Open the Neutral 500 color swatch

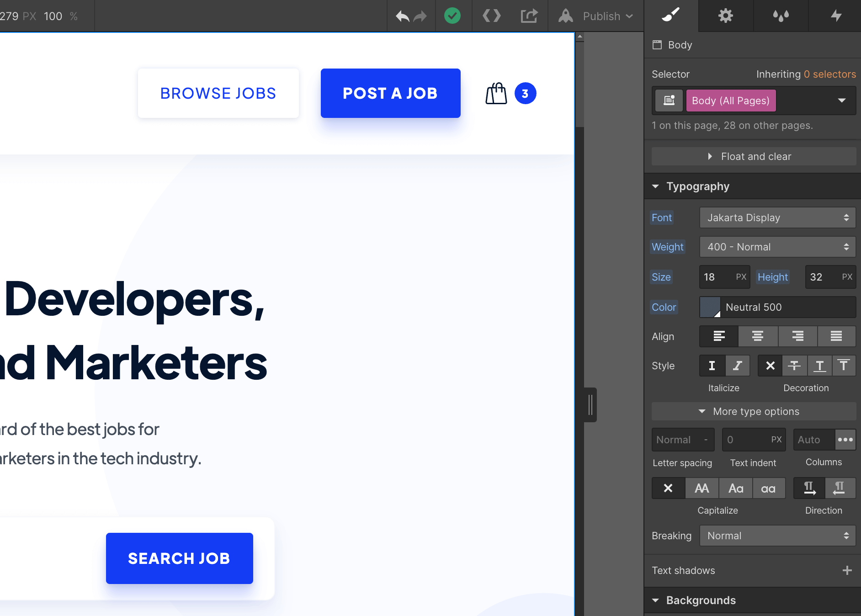(x=710, y=307)
